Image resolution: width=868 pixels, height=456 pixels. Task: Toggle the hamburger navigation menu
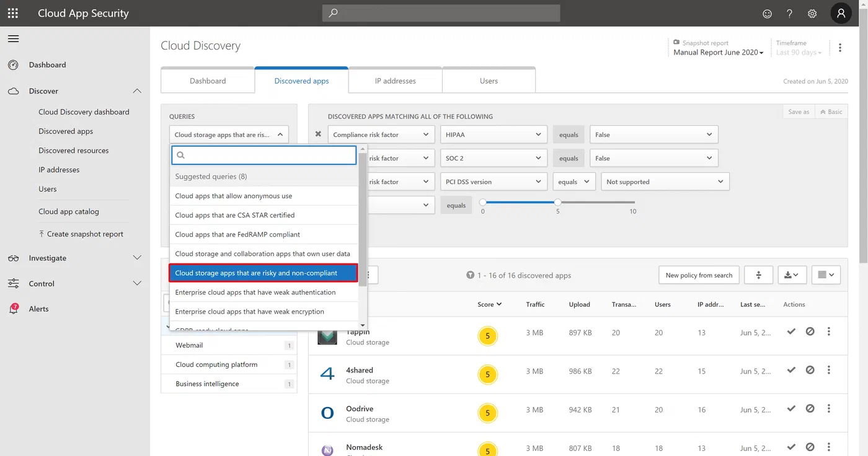coord(13,38)
